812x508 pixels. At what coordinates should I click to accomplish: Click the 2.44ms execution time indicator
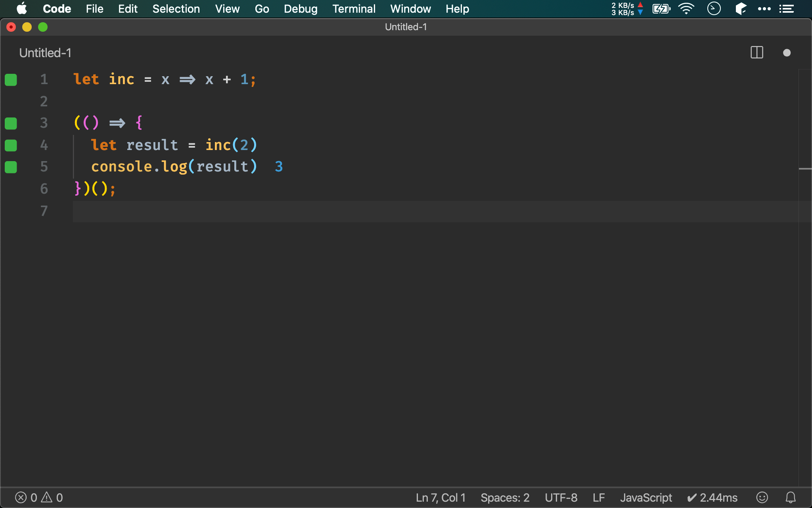tap(712, 497)
